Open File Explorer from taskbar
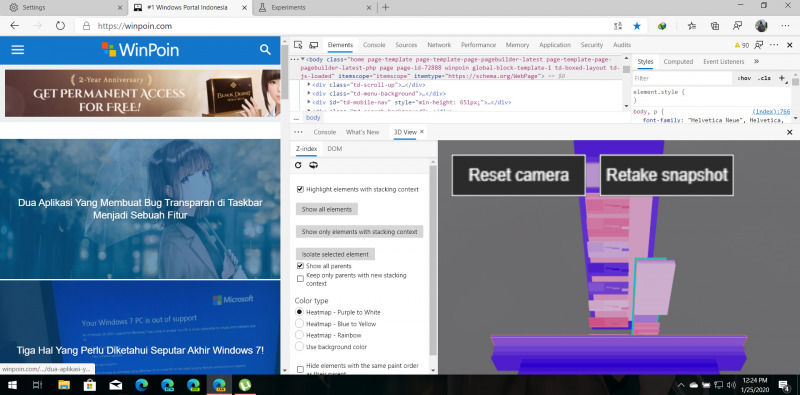 [64, 385]
